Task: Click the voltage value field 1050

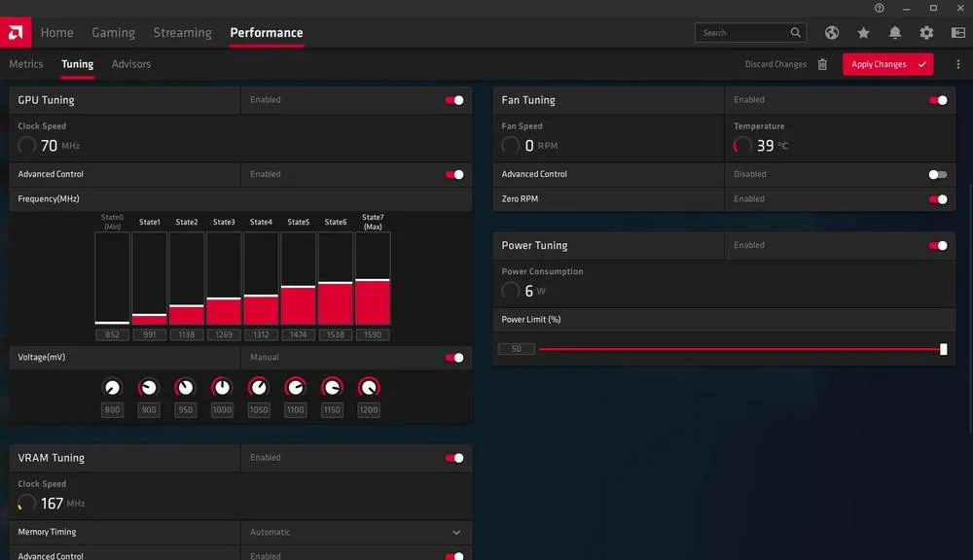Action: pyautogui.click(x=259, y=410)
